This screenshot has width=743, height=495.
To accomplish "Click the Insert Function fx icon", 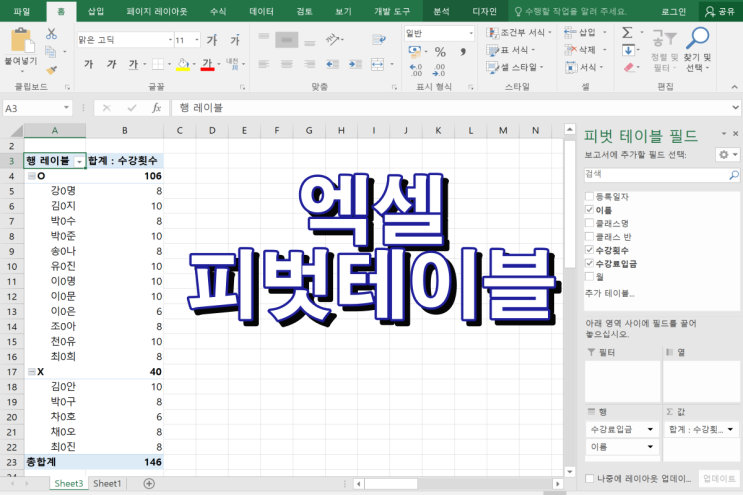I will coord(156,108).
